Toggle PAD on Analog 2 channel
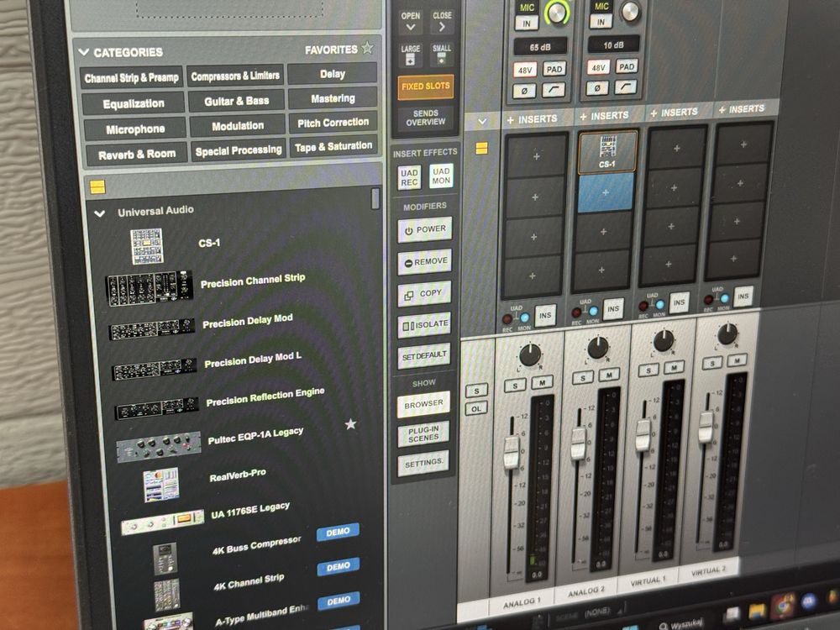The width and height of the screenshot is (840, 630). point(627,66)
